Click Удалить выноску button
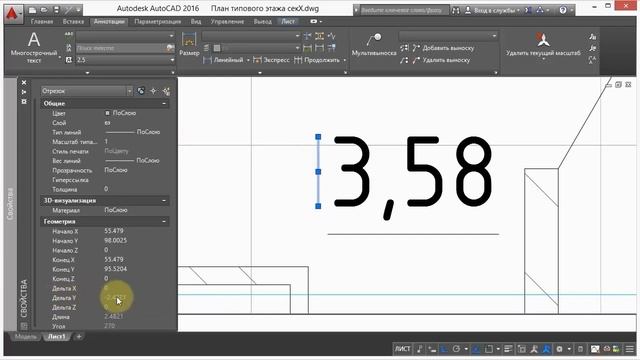This screenshot has width=640, height=360. tap(441, 60)
